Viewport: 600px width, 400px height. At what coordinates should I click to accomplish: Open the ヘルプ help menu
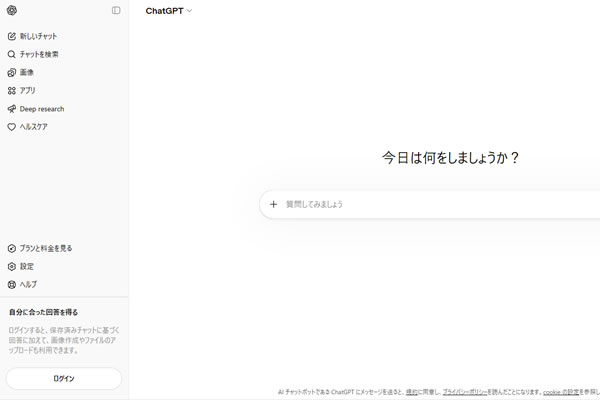[28, 284]
